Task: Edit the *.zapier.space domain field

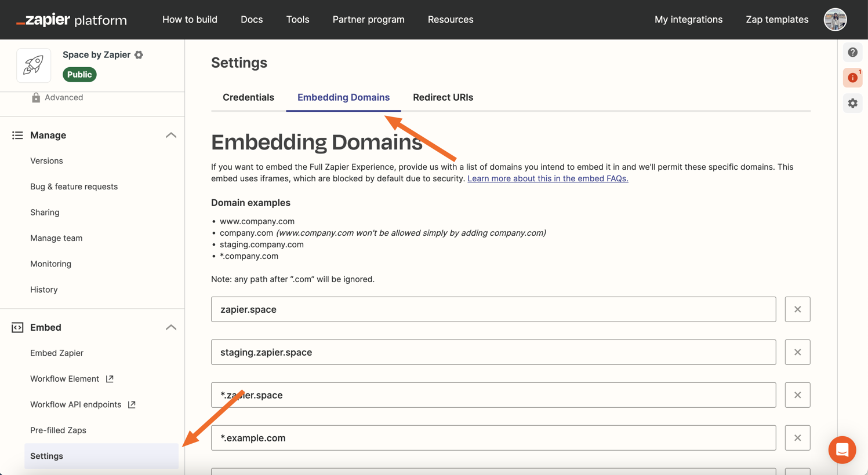Action: 493,395
